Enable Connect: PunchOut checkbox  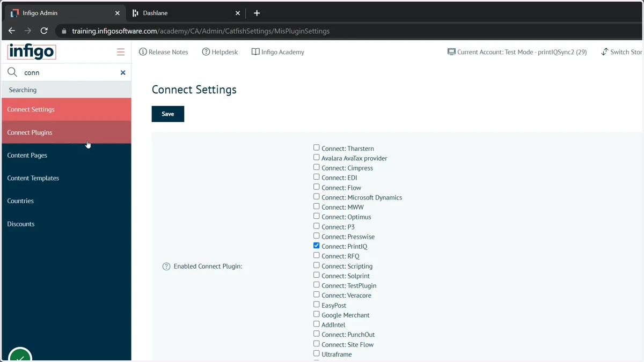click(x=317, y=334)
